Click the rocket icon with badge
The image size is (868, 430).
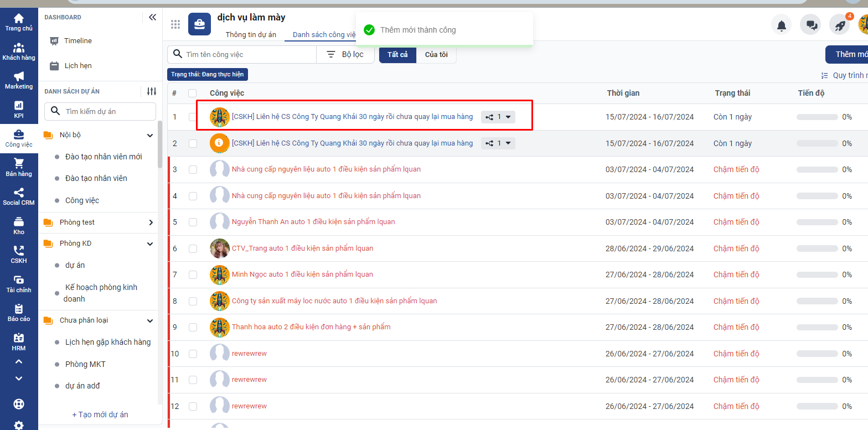click(839, 25)
